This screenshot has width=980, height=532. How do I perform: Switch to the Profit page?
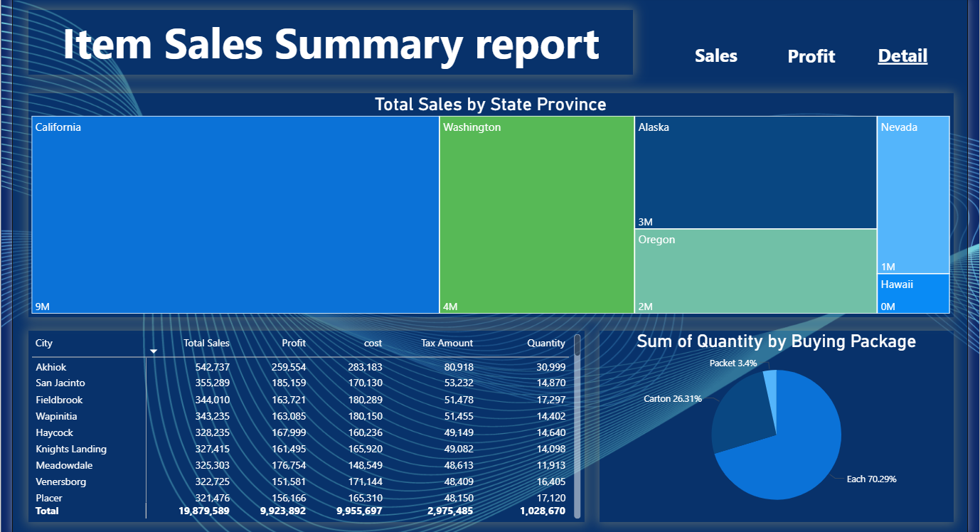point(811,56)
